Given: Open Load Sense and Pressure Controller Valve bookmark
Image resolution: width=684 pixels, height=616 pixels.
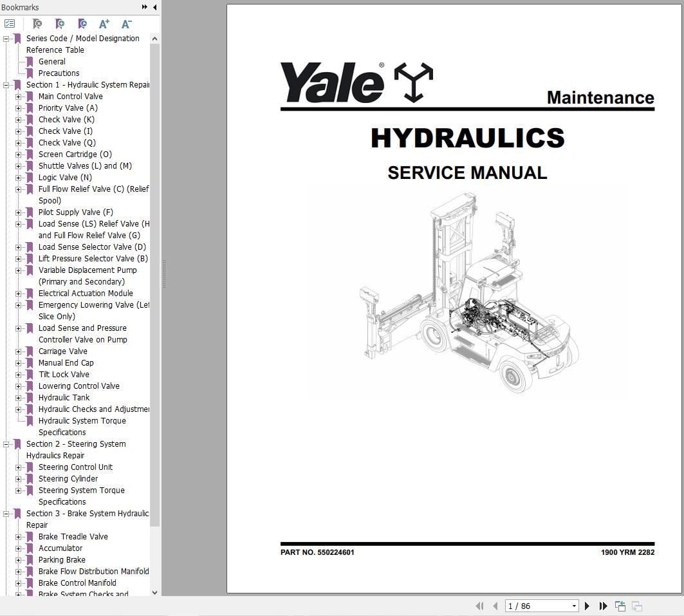Looking at the screenshot, I should (x=83, y=333).
